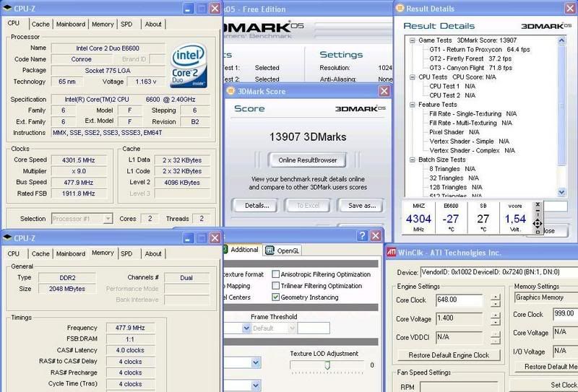This screenshot has height=392, width=578.
Task: Open SPD tab in bottom CPU-Z window
Action: pos(126,254)
